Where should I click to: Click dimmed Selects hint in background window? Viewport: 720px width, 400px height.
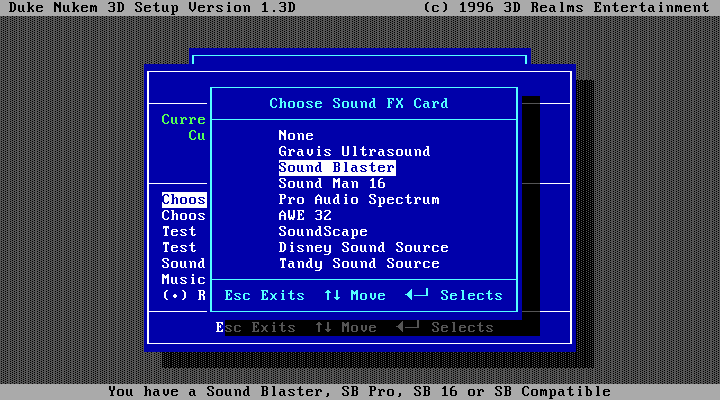(444, 327)
